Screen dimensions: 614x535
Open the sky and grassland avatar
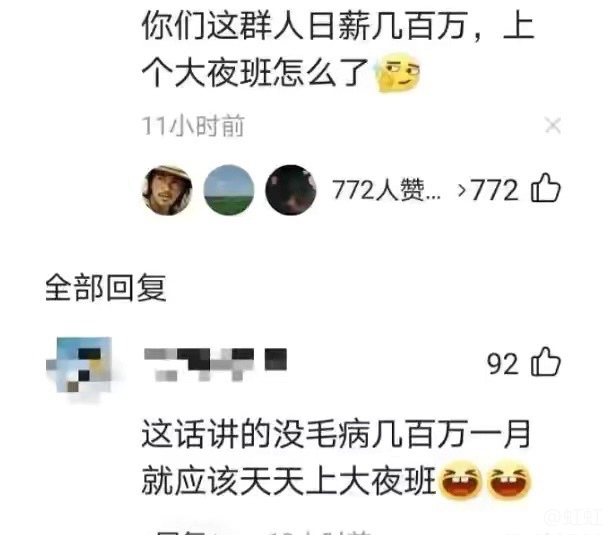229,190
